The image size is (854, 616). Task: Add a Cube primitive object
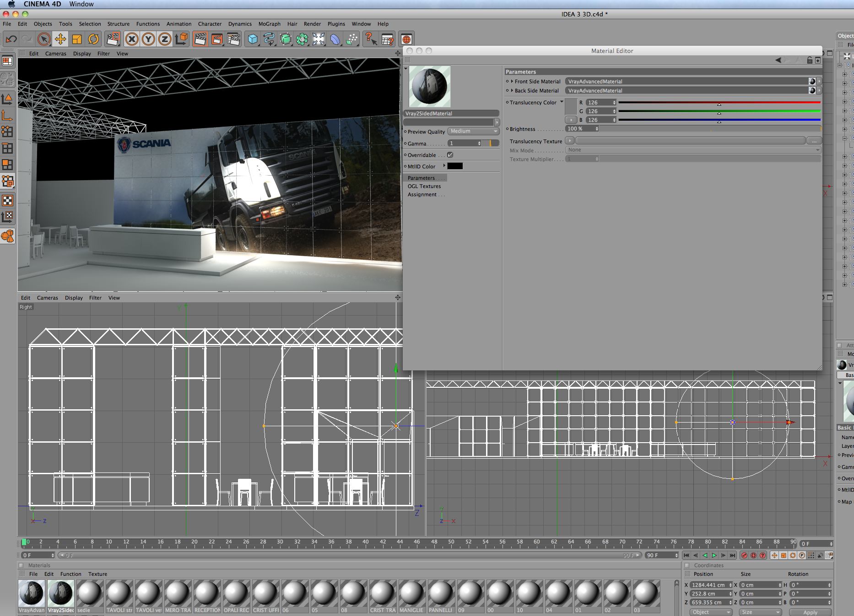[253, 39]
